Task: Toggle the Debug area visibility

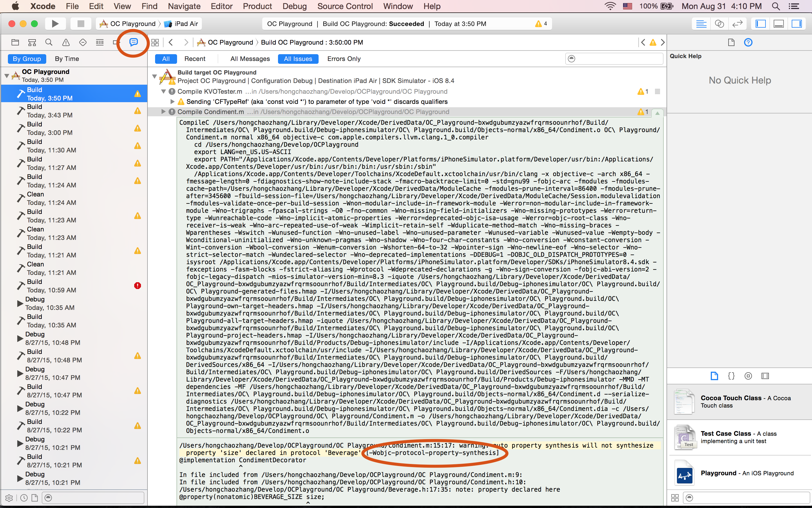Action: click(778, 23)
